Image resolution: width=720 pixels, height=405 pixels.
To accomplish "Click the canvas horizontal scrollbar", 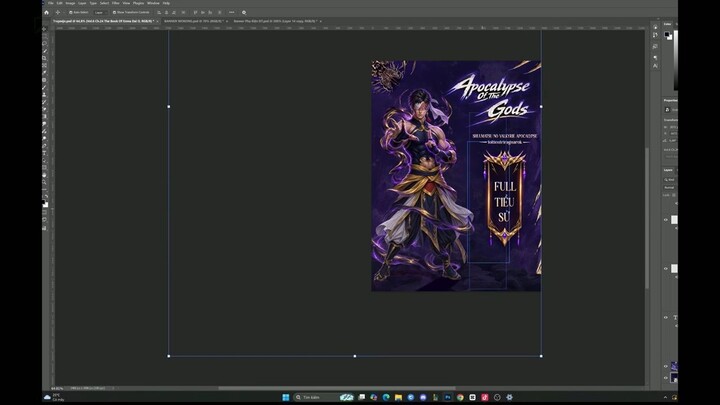I will 337,388.
